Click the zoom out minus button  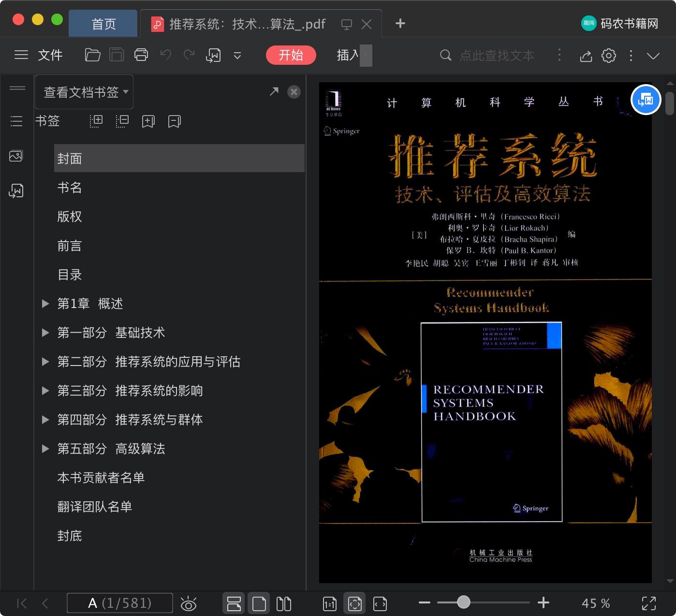(x=425, y=602)
